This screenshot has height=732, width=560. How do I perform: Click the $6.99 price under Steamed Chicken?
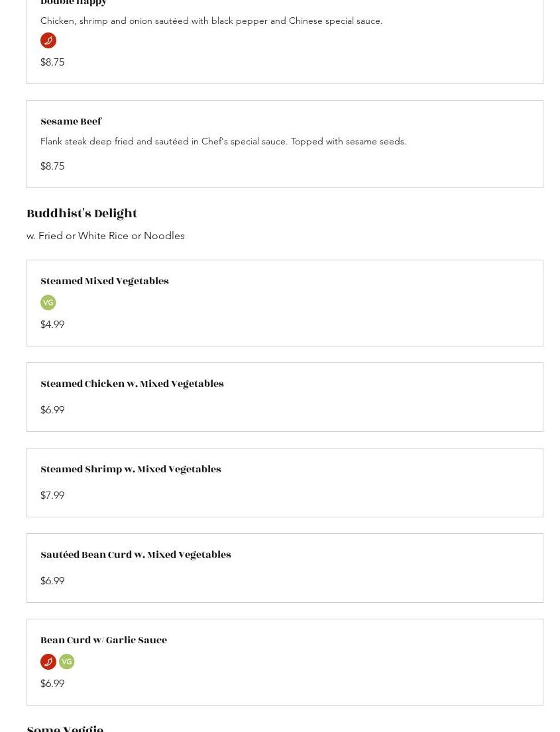(52, 410)
